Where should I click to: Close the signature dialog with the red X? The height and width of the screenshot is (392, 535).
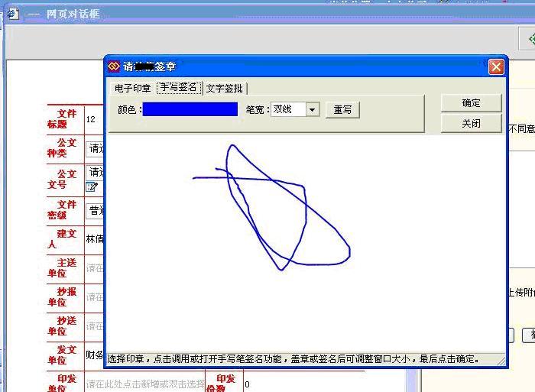[496, 67]
